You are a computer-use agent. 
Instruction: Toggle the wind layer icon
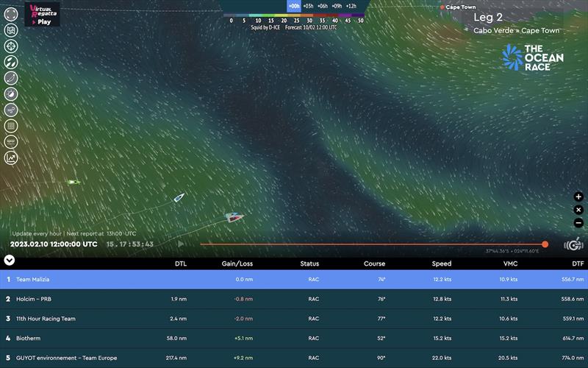click(11, 110)
